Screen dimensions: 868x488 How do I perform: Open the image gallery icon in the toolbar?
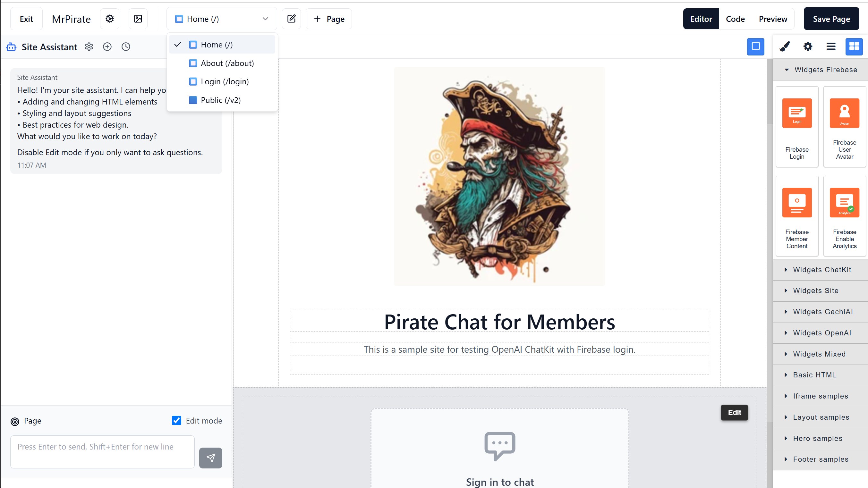click(x=138, y=19)
